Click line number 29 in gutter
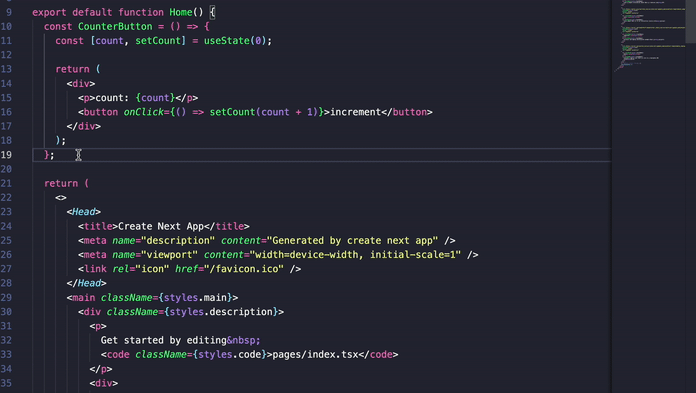The height and width of the screenshot is (393, 696). coord(7,298)
